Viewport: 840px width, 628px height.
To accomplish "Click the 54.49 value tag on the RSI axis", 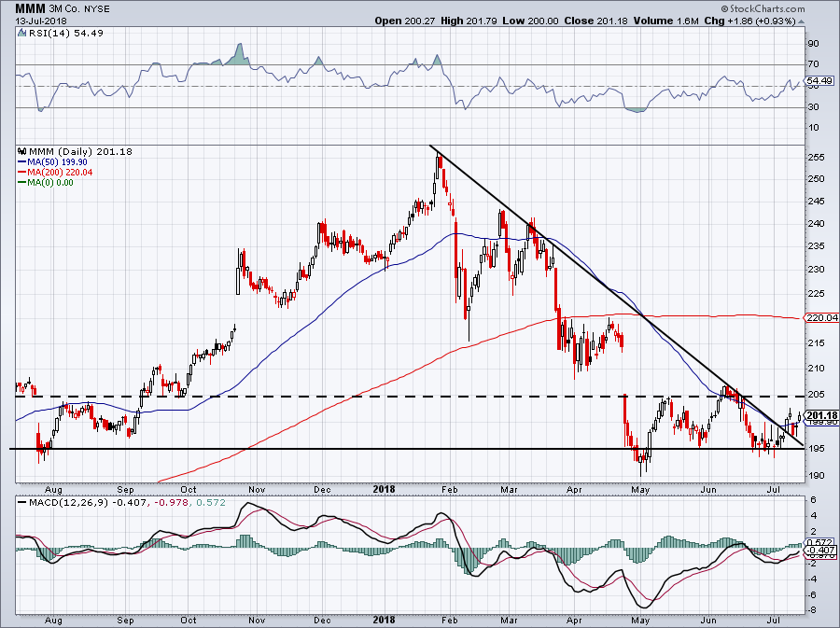I will [819, 81].
